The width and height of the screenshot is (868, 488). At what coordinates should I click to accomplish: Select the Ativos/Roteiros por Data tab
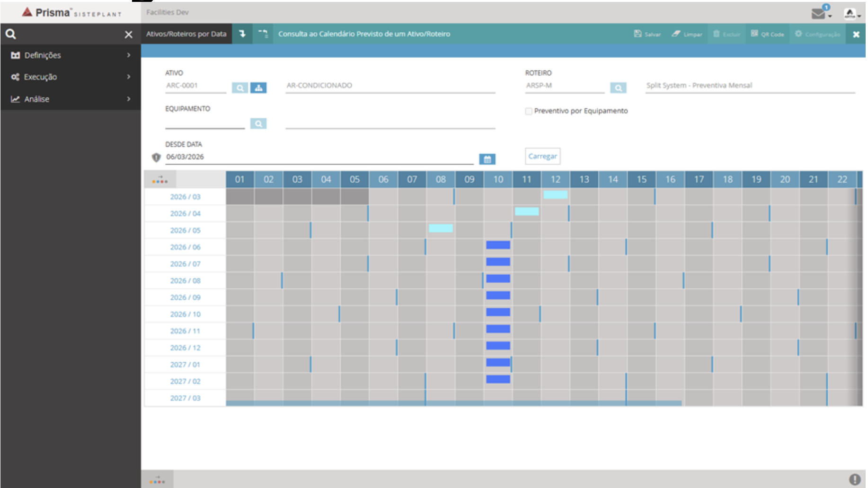tap(186, 34)
